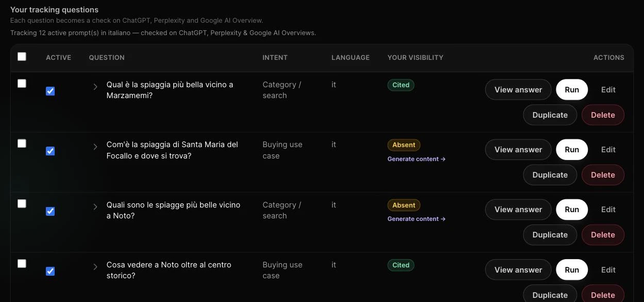Image resolution: width=644 pixels, height=302 pixels.
Task: Click the YOUR VISIBILITY column header
Action: (x=416, y=58)
